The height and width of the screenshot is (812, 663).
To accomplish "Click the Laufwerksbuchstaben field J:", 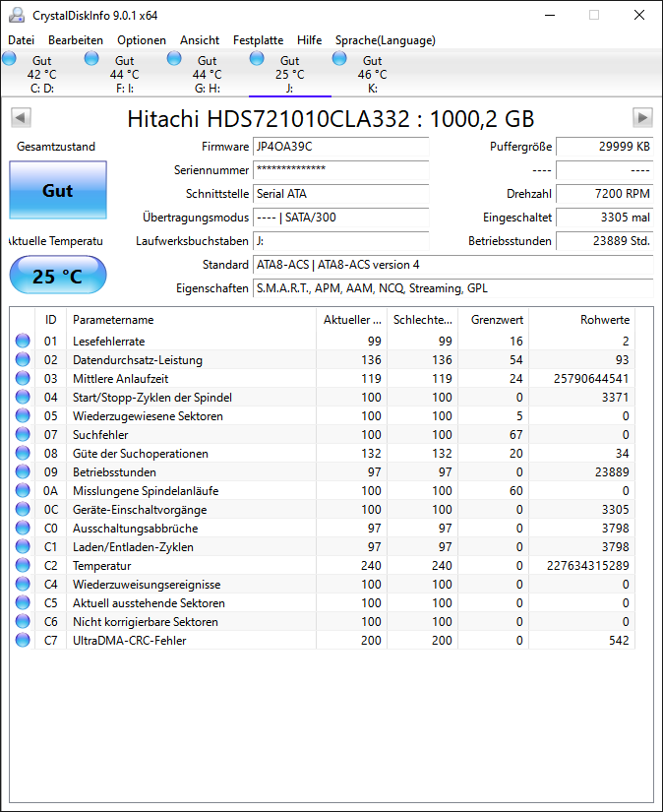I will pyautogui.click(x=341, y=241).
